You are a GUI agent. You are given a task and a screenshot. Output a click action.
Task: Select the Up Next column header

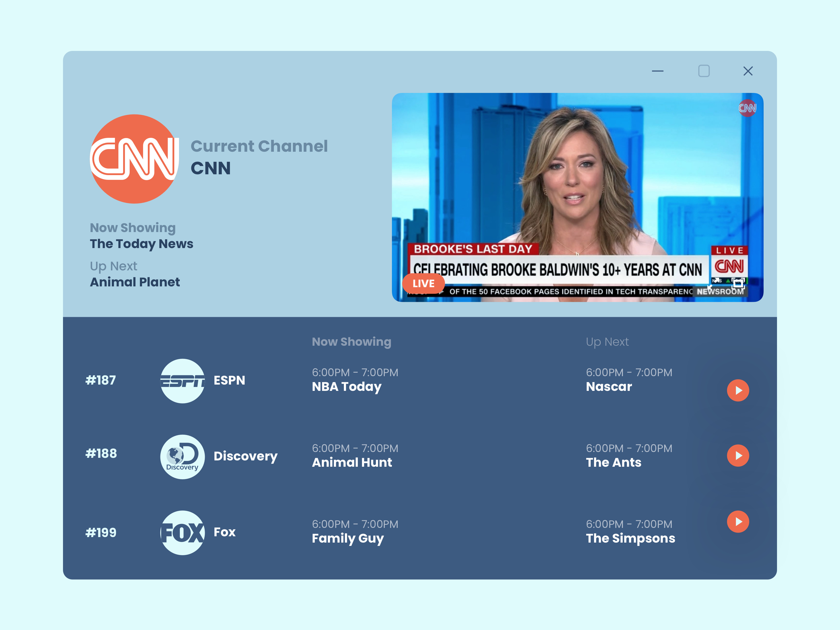coord(607,342)
